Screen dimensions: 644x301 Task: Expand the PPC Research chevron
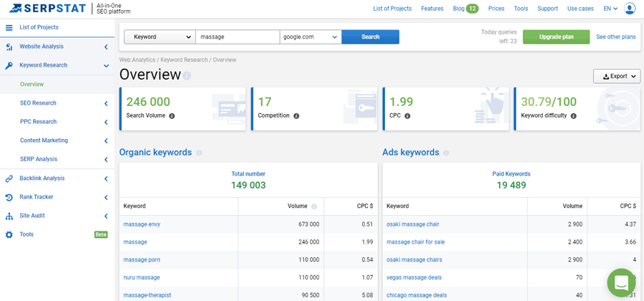[x=106, y=122]
